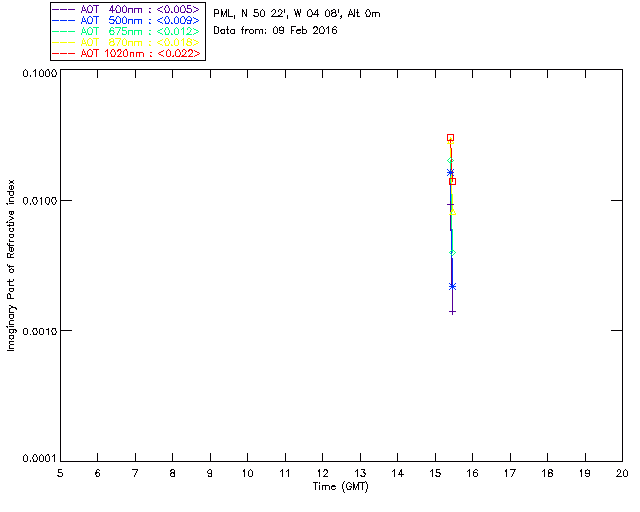Click the lower blue asterisk 500nm marker

pyautogui.click(x=452, y=287)
